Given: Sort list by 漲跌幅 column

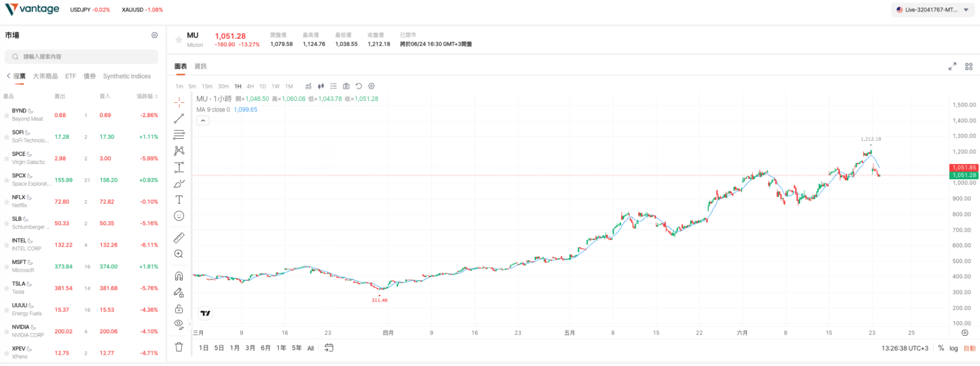Looking at the screenshot, I should point(147,96).
